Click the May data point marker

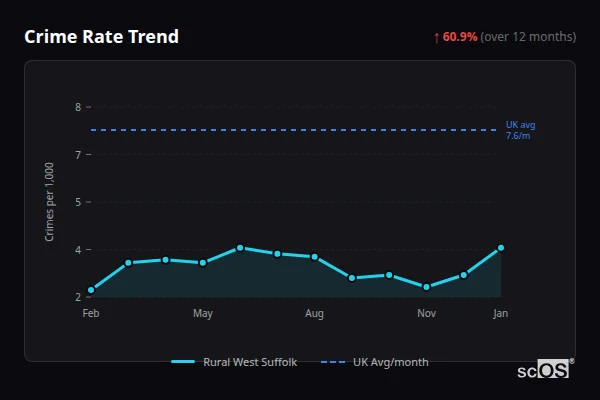(203, 263)
